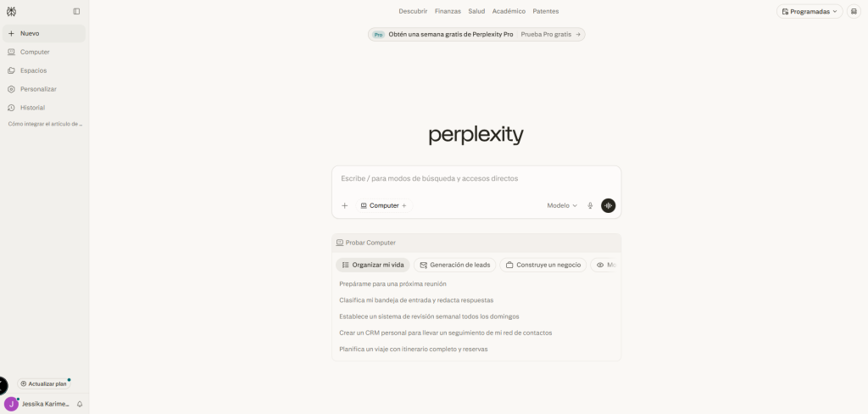Viewport: 868px width, 414px height.
Task: Click the Actualizar plan button
Action: (43, 383)
